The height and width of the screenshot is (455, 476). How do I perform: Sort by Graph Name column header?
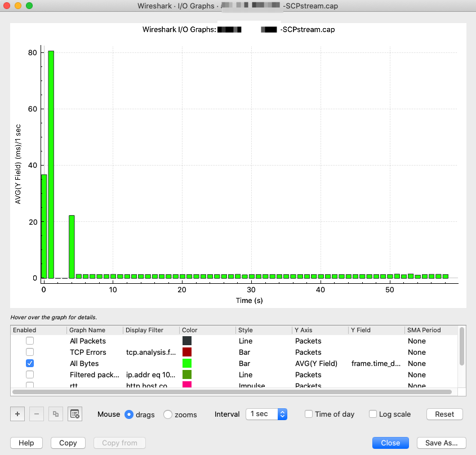coord(95,330)
